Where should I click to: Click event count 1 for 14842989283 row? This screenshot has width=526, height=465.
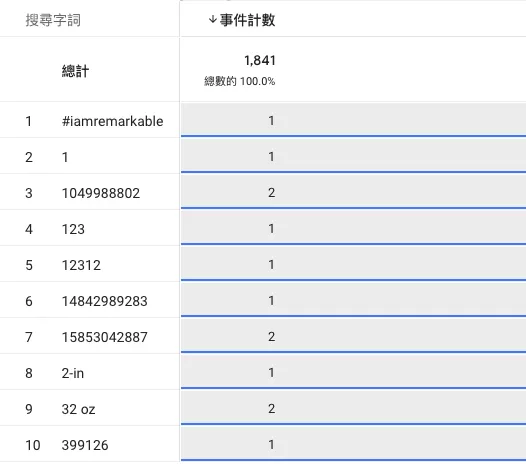(x=271, y=301)
